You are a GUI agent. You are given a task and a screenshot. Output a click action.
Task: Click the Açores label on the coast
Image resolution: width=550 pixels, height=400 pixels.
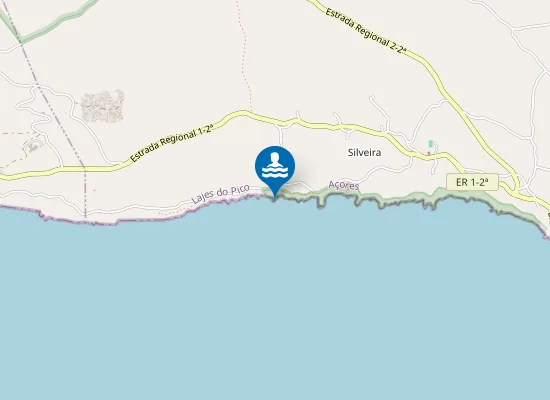tap(344, 185)
